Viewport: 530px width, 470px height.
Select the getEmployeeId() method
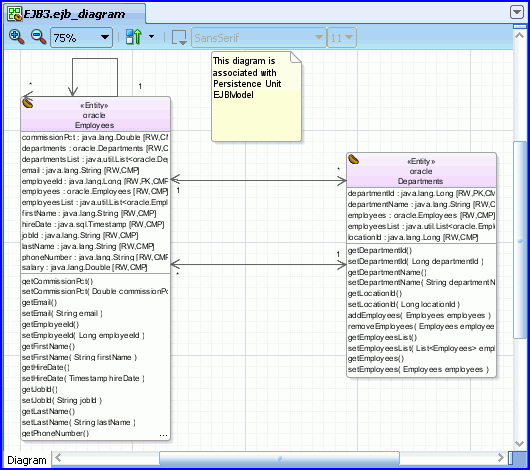50,324
